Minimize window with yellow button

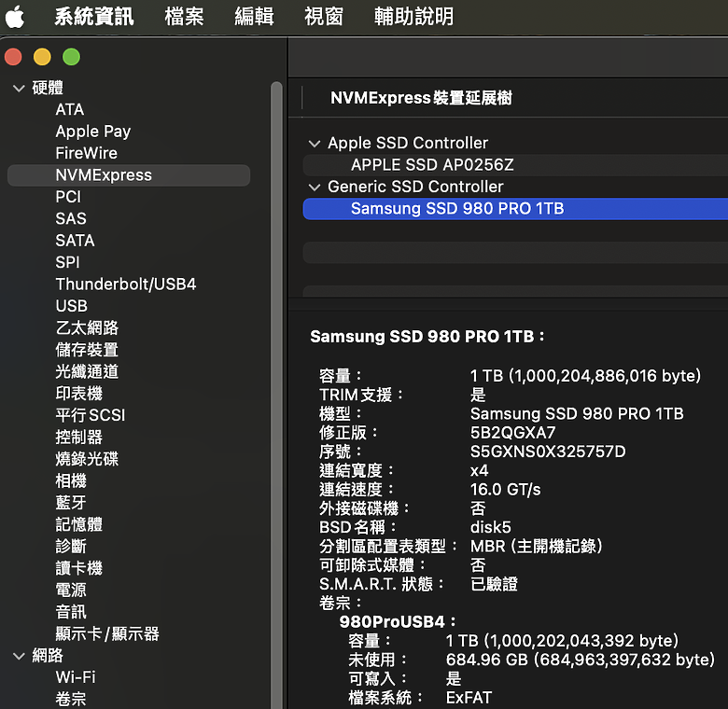click(x=42, y=57)
